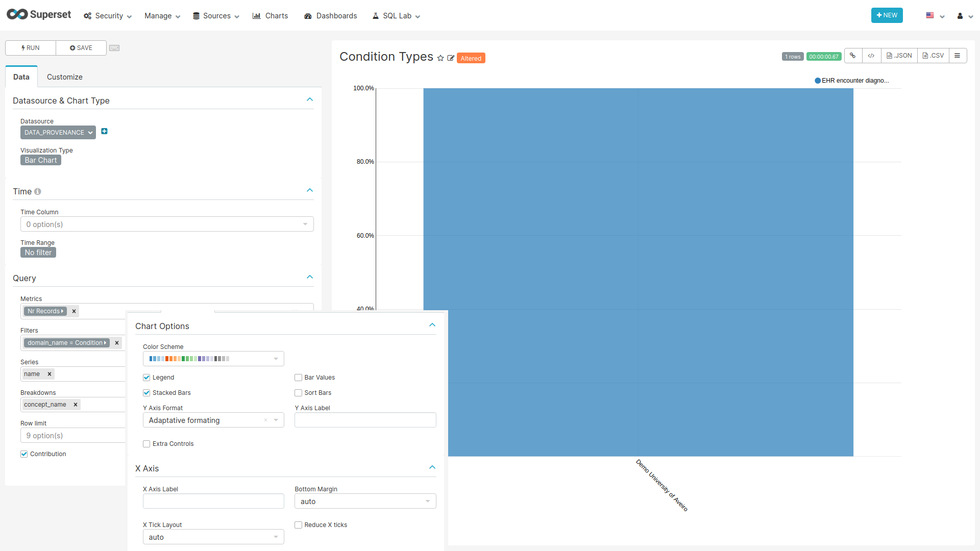The width and height of the screenshot is (980, 551).
Task: Open the Manage menu
Action: coord(162,16)
